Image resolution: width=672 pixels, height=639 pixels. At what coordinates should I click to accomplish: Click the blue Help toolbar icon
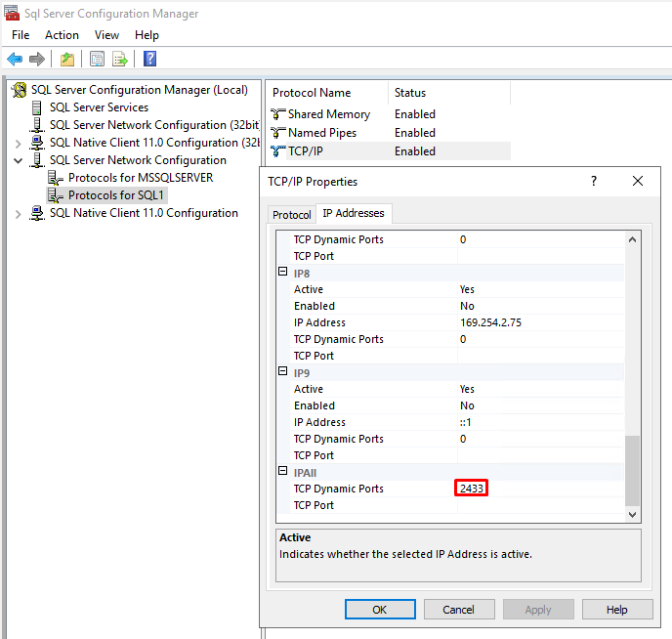150,60
